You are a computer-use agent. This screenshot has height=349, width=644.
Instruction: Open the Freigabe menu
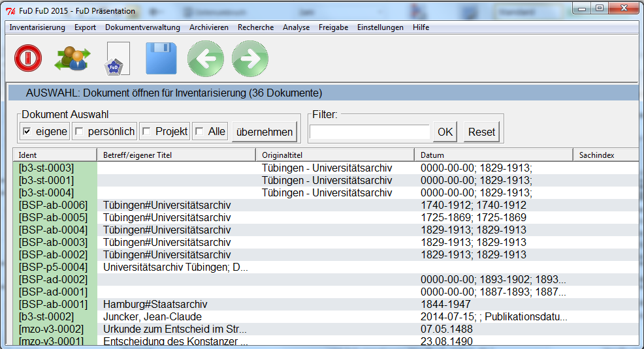(x=334, y=27)
